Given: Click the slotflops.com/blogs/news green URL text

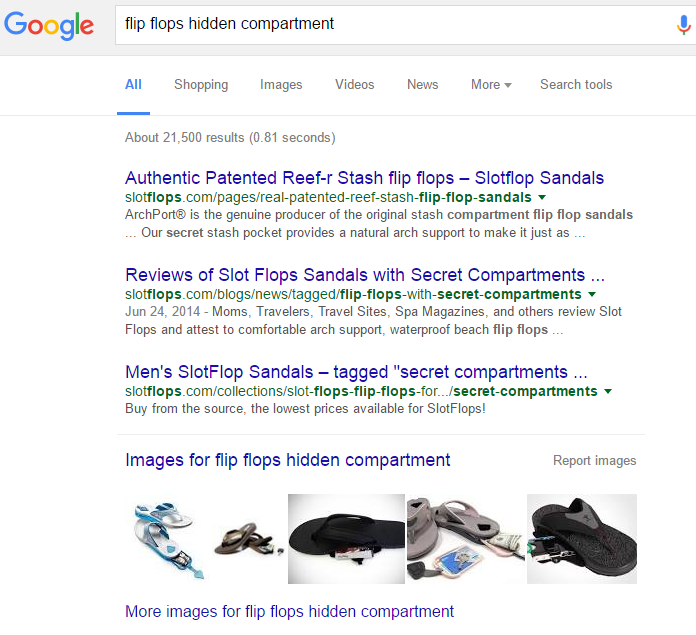Looking at the screenshot, I should pyautogui.click(x=353, y=294).
